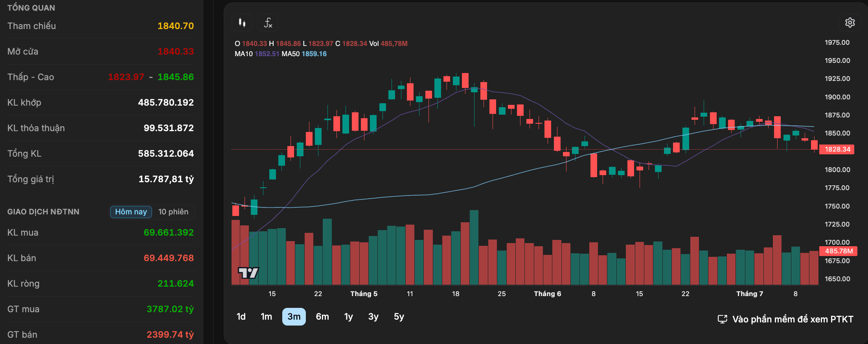Open the indicators fx menu
The image size is (868, 344).
268,23
